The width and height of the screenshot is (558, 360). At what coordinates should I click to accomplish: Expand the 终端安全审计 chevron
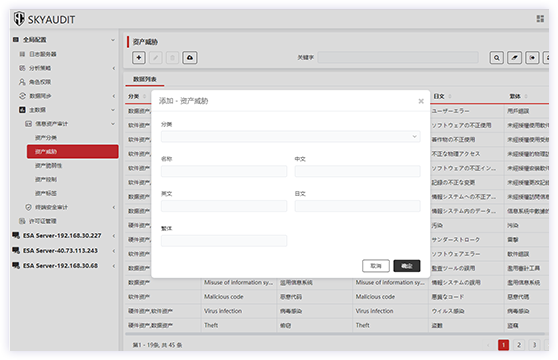point(114,207)
